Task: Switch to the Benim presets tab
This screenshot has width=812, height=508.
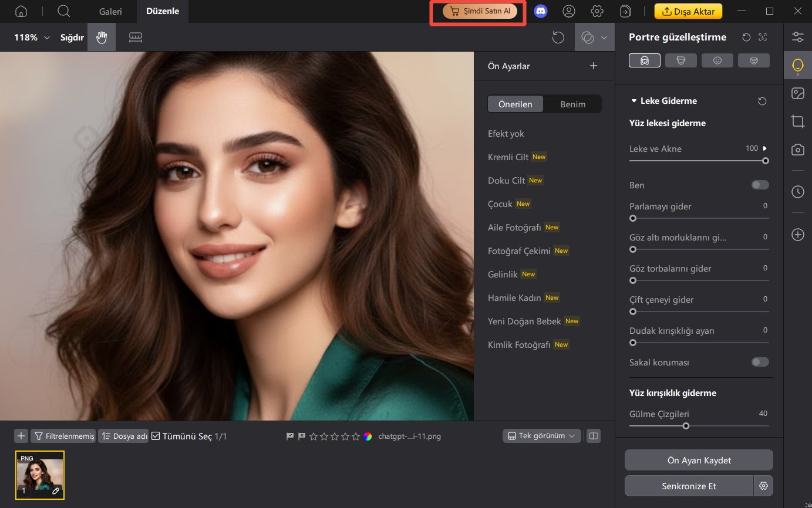Action: 572,104
